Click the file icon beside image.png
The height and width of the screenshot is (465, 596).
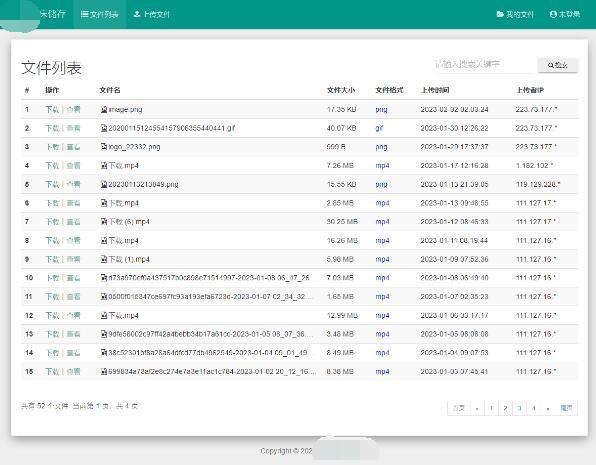coord(104,110)
